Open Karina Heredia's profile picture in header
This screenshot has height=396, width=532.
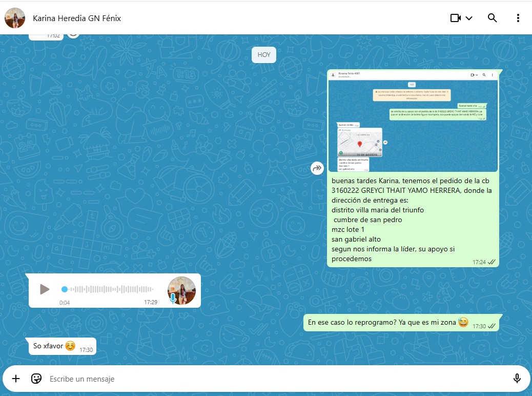coord(15,18)
